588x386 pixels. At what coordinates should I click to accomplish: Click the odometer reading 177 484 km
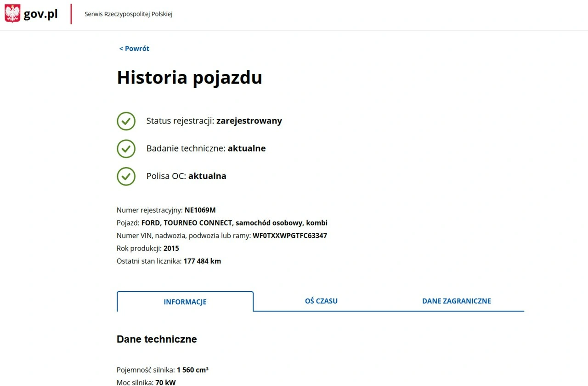(202, 261)
